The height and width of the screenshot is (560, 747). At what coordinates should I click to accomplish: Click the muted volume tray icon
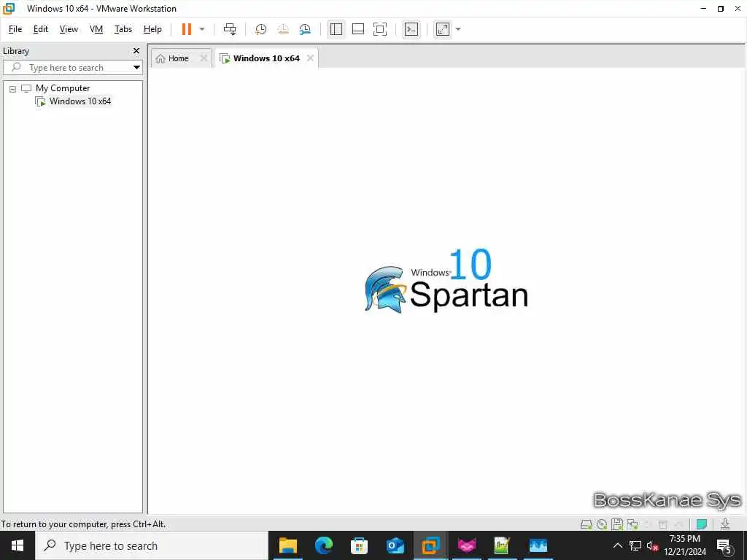point(652,545)
